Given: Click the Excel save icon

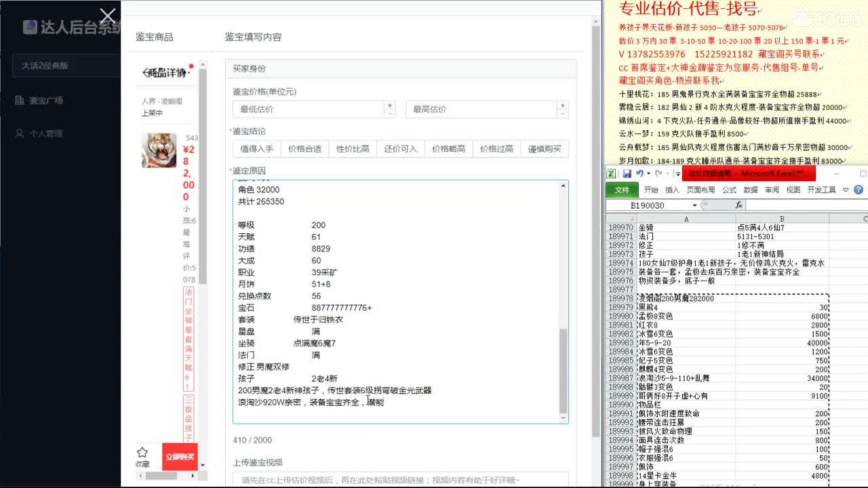Looking at the screenshot, I should tap(627, 174).
